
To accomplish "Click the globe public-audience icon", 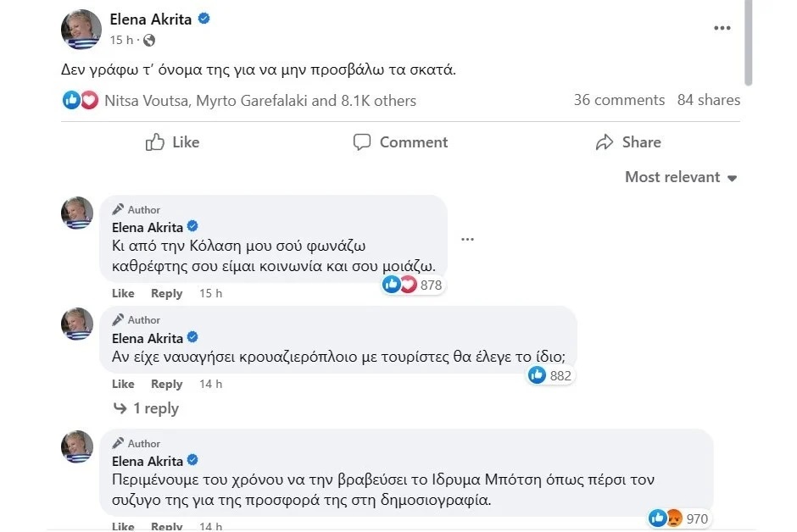I will (149, 40).
